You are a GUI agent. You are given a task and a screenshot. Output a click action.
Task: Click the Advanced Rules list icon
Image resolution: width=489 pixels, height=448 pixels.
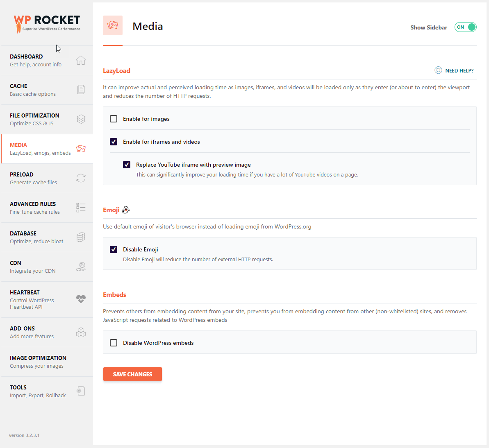81,208
